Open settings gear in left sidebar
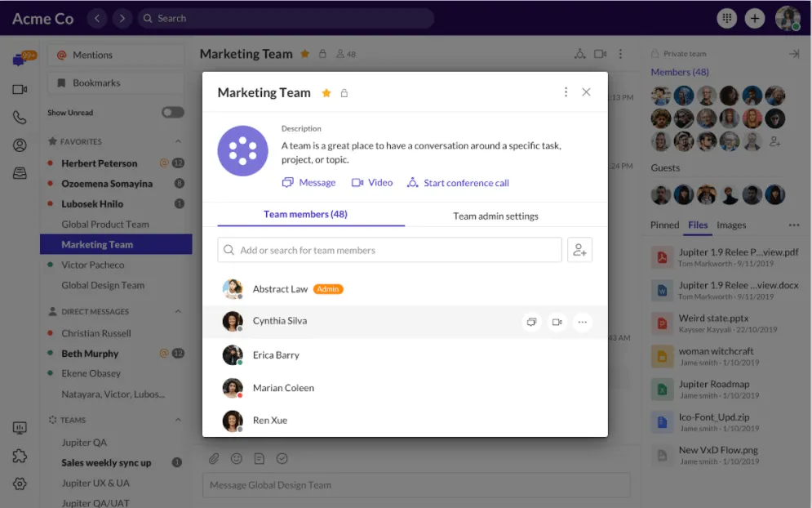 (20, 483)
